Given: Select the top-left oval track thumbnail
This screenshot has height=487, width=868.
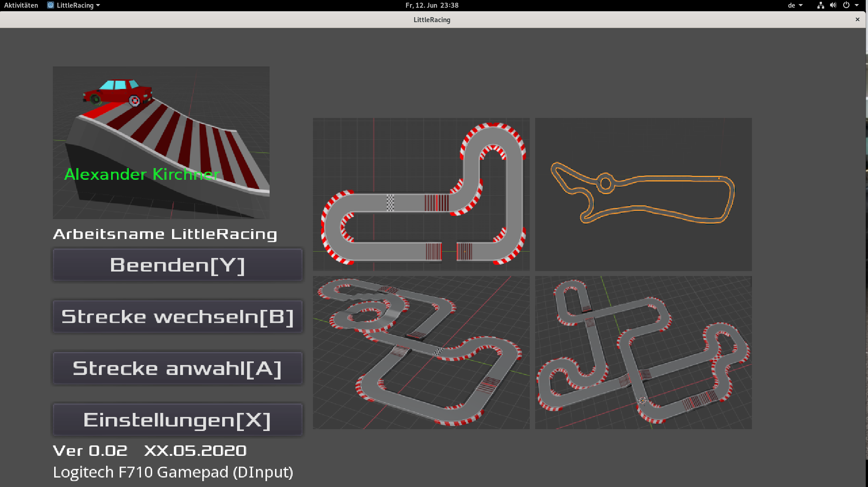Looking at the screenshot, I should tap(421, 194).
